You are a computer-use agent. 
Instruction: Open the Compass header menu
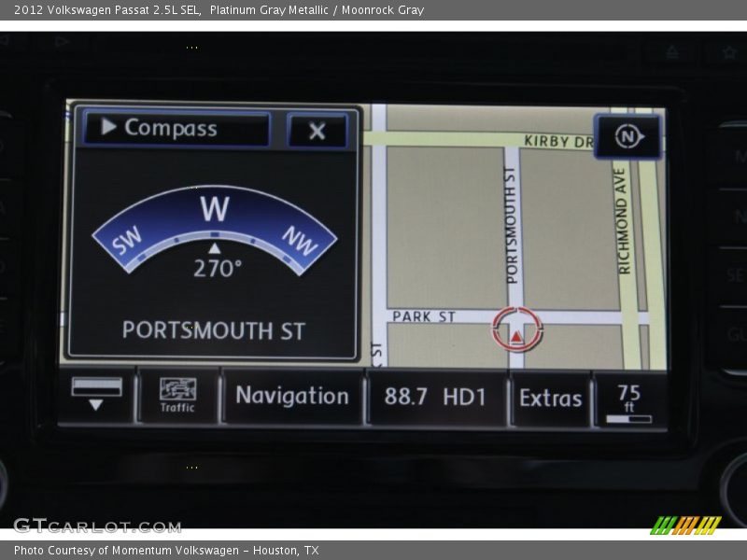(x=177, y=128)
